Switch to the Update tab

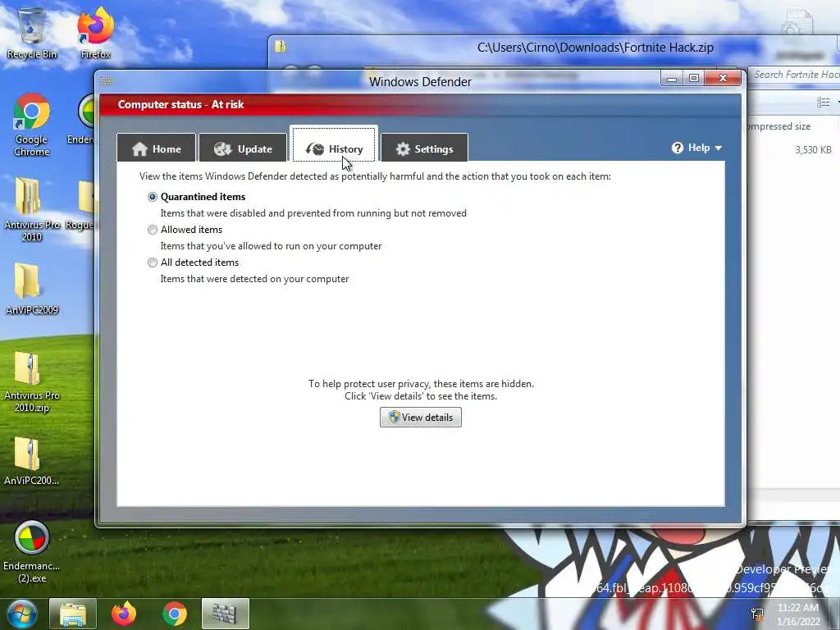coord(243,148)
